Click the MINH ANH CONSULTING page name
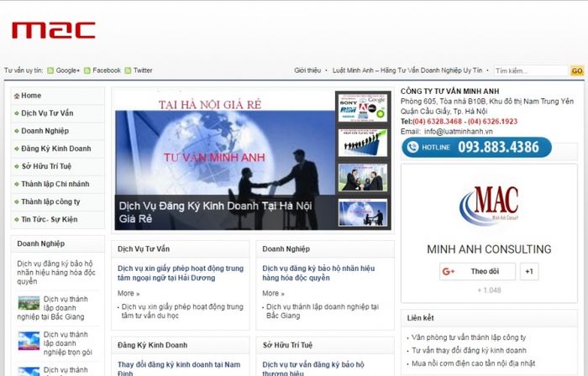The width and height of the screenshot is (588, 376). pos(489,249)
